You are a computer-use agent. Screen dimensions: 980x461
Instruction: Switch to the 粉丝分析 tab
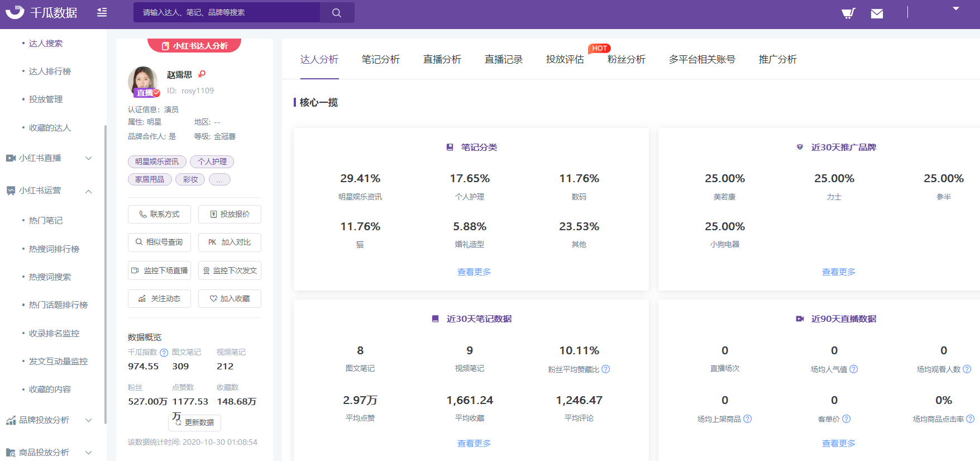click(x=627, y=59)
